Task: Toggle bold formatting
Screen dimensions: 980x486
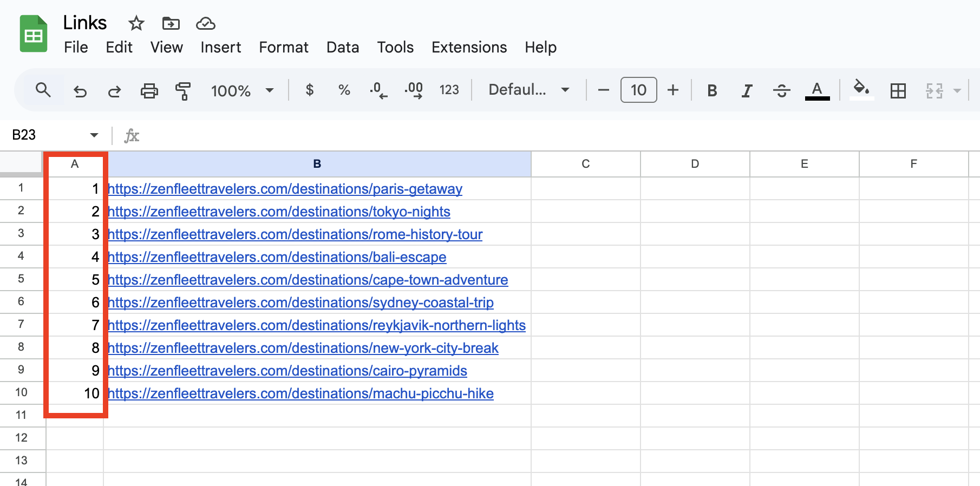Action: [712, 90]
